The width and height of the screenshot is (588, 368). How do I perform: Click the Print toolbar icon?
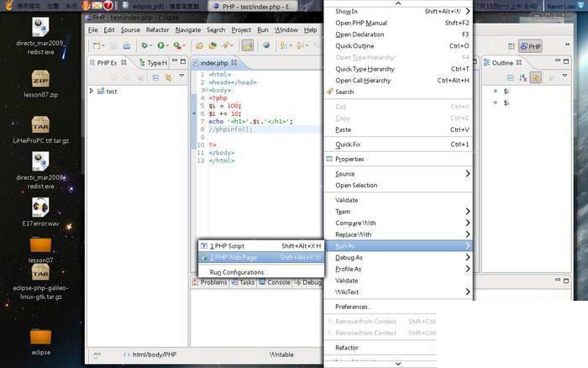point(127,45)
